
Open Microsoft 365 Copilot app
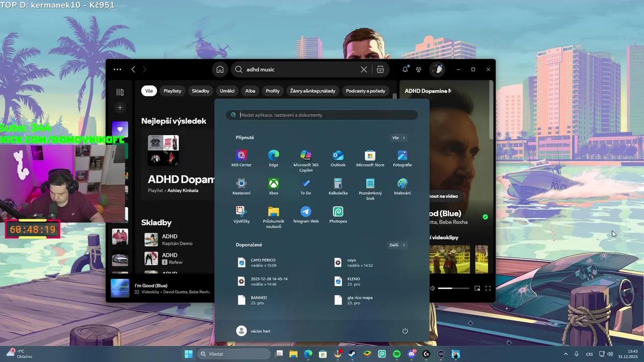(306, 161)
